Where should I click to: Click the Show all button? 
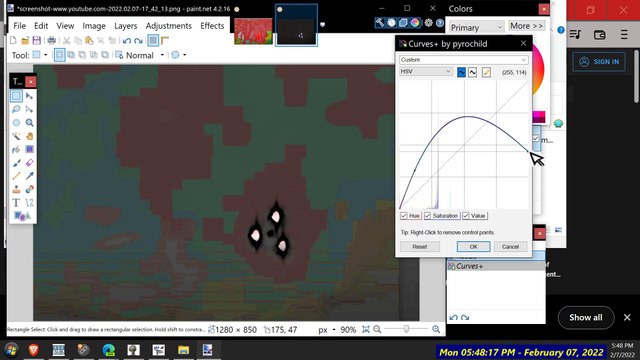tap(586, 318)
